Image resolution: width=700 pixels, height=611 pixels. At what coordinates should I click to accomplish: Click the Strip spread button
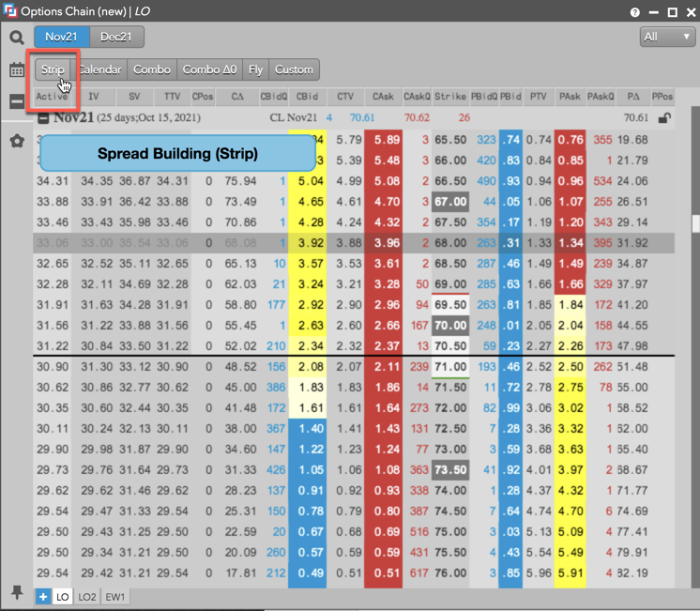[x=53, y=69]
